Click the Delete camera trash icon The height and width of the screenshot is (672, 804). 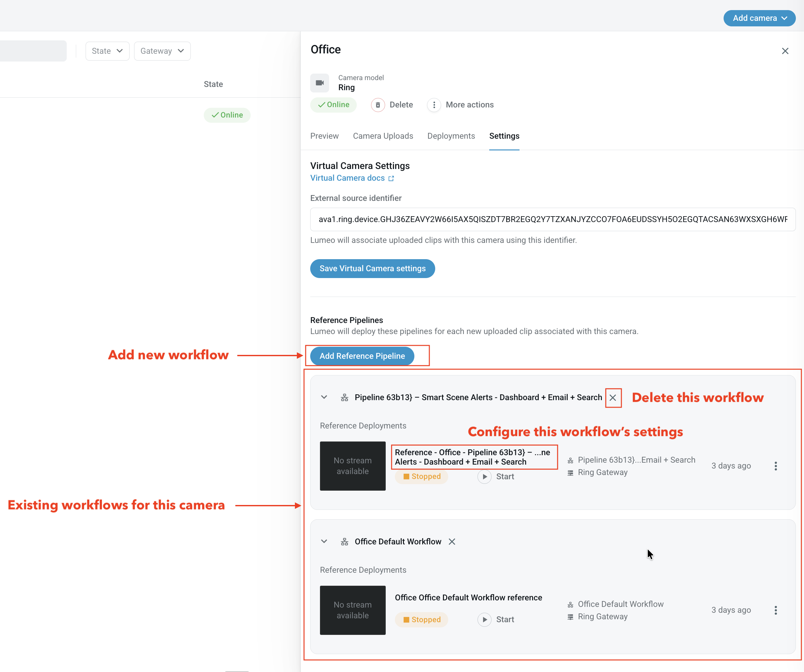378,105
